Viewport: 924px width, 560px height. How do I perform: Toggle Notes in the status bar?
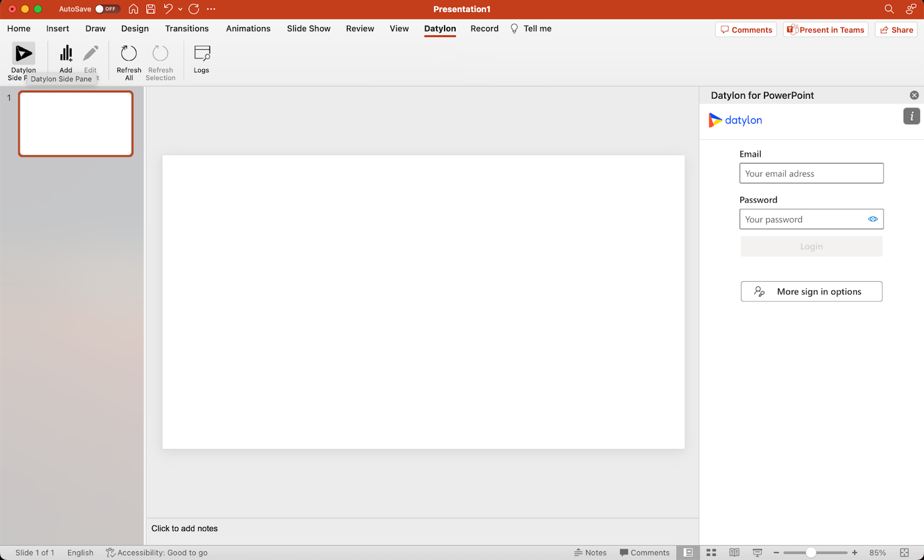[590, 552]
